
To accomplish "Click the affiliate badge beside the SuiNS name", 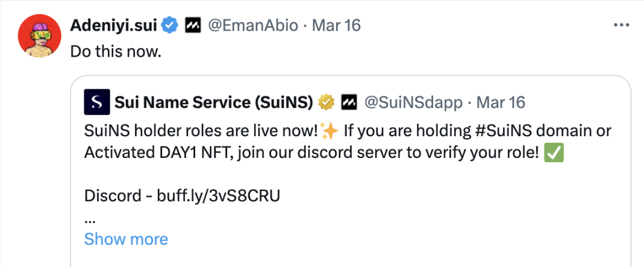I will point(350,102).
